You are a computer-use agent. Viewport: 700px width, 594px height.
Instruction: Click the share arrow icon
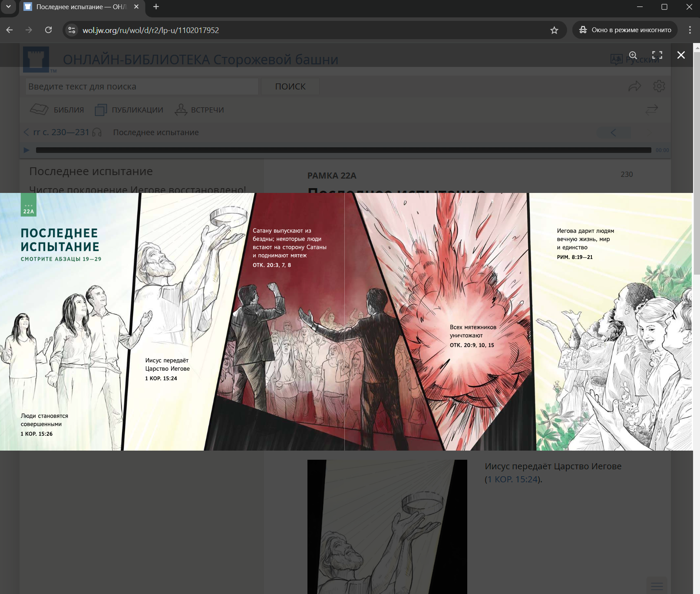tap(634, 86)
